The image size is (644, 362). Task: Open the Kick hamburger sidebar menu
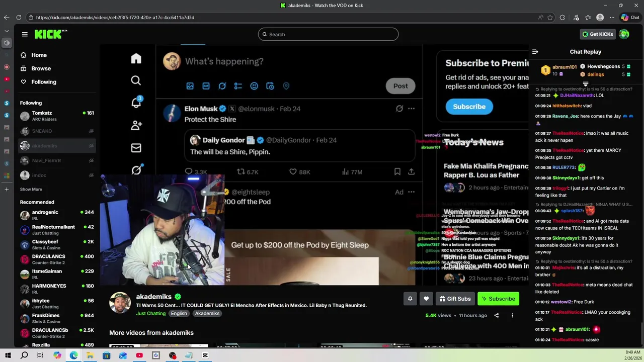coord(25,34)
